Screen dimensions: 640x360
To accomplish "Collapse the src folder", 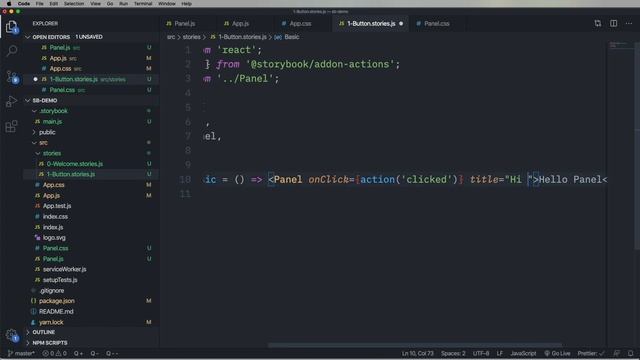I will coord(34,143).
